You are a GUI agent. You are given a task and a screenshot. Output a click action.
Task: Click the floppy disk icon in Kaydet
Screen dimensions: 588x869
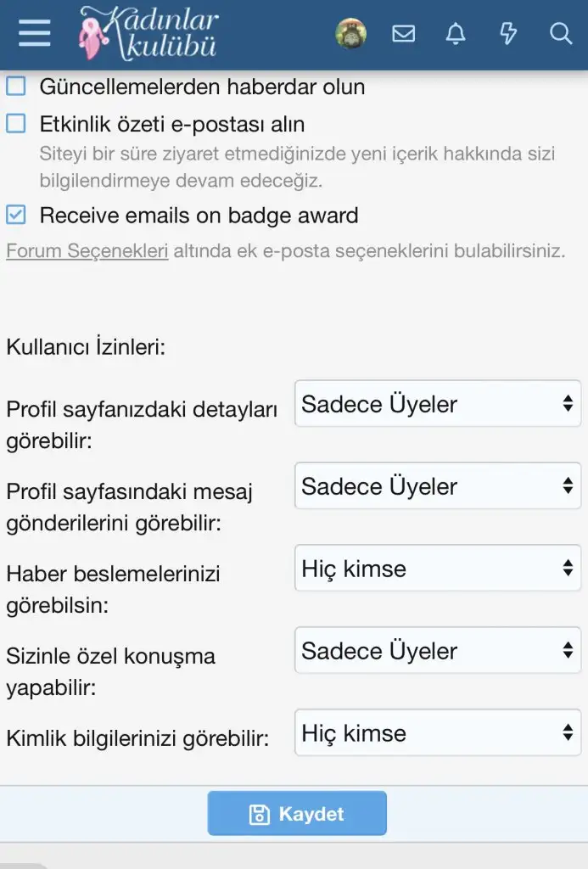(x=260, y=815)
